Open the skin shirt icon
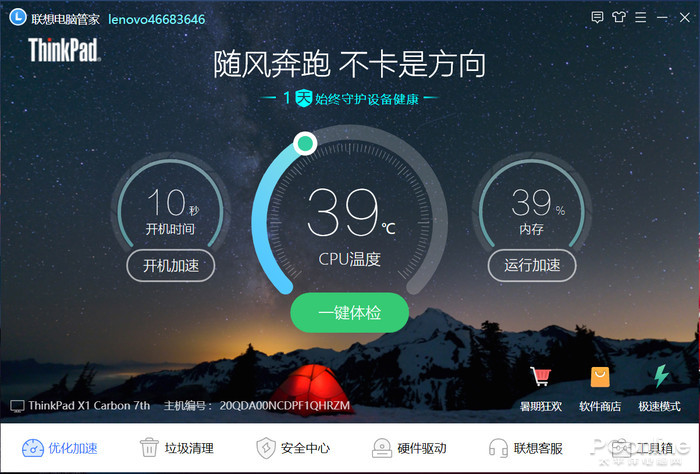Viewport: 700px width, 474px height. tap(619, 17)
